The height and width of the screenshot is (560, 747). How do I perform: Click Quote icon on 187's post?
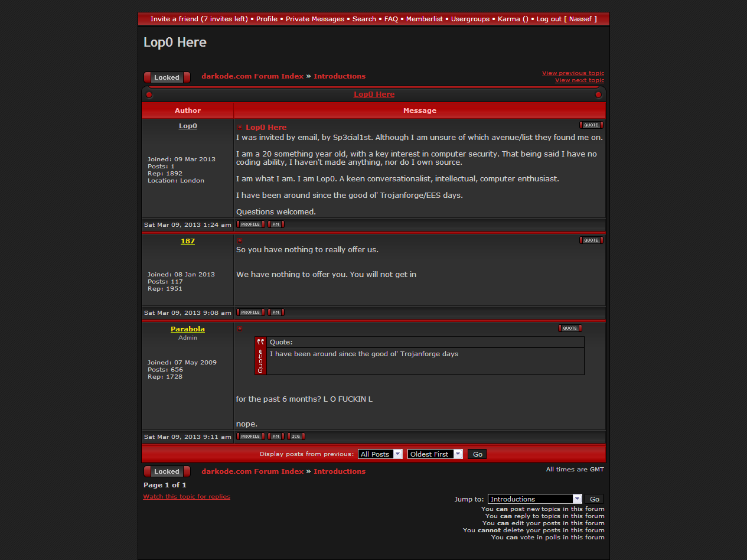tap(591, 240)
